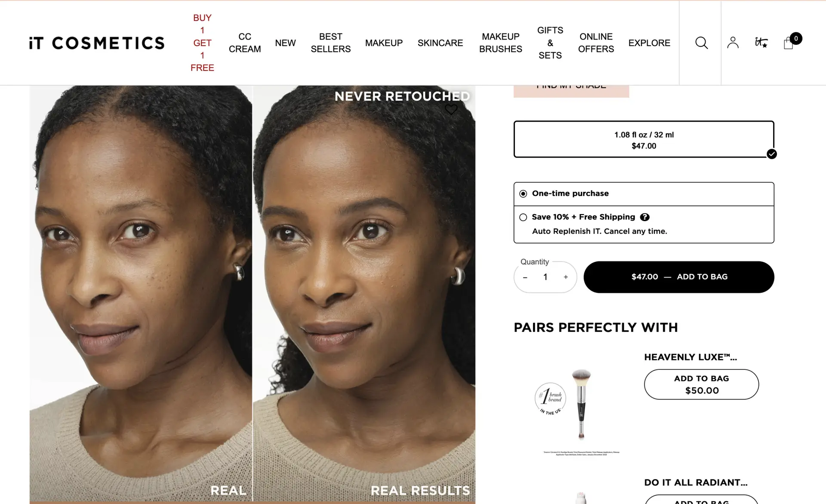This screenshot has width=826, height=504.
Task: Open the IT rewards star icon
Action: [x=761, y=43]
